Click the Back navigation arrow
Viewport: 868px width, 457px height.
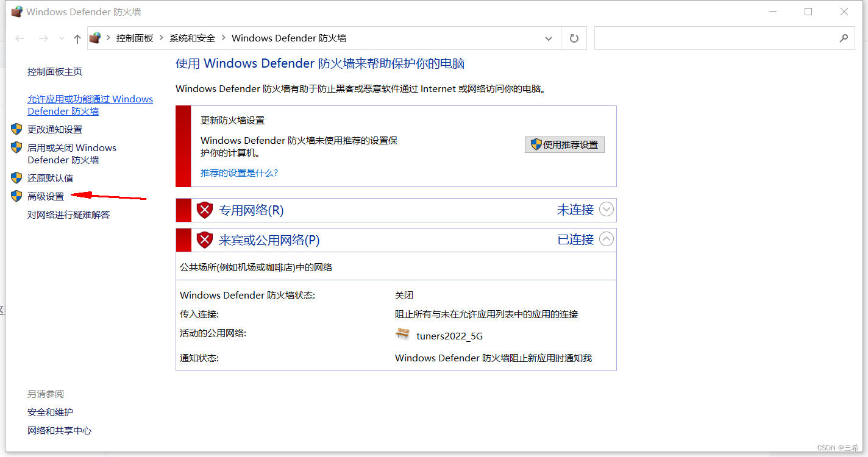click(20, 38)
